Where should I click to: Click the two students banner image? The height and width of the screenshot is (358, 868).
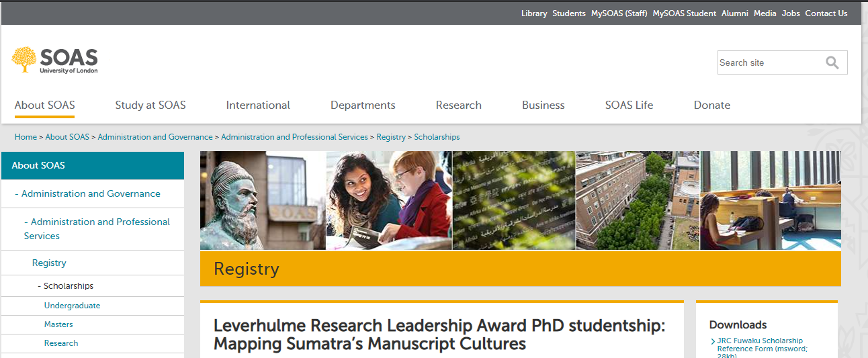pos(389,200)
